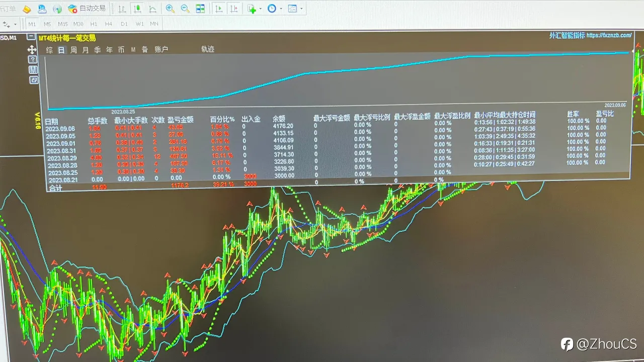Select the M1 timeframe

(32, 24)
